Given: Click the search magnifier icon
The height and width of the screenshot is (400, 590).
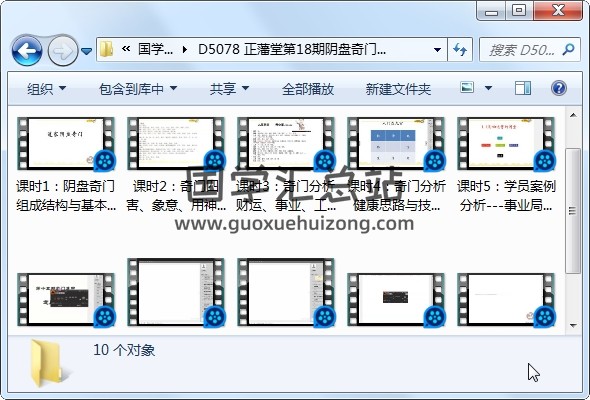Looking at the screenshot, I should coord(568,49).
